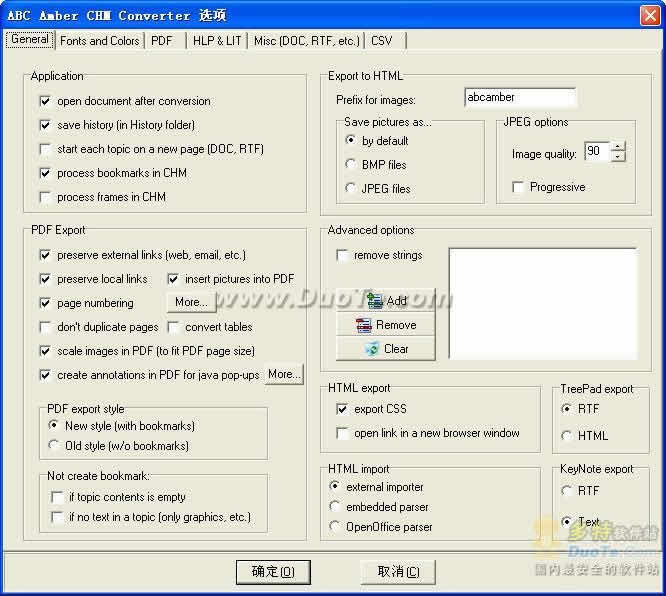Select embedded parser option
Viewport: 666px width, 596px height.
335,506
